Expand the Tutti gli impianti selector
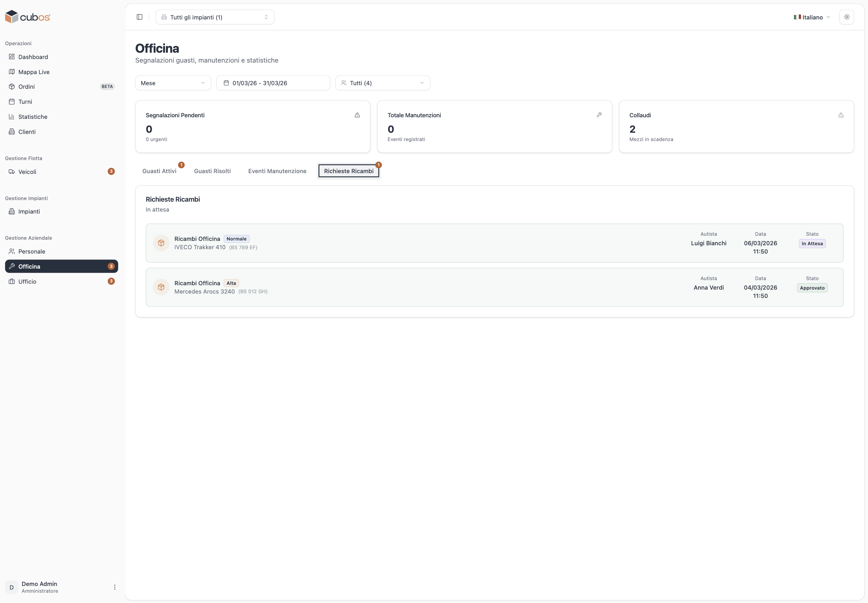Image resolution: width=868 pixels, height=603 pixels. click(x=215, y=17)
